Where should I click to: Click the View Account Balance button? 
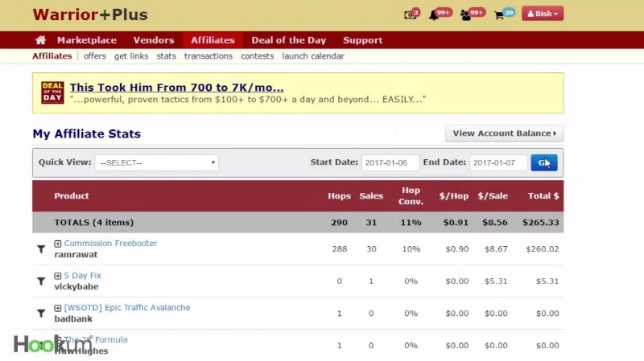[x=505, y=133]
